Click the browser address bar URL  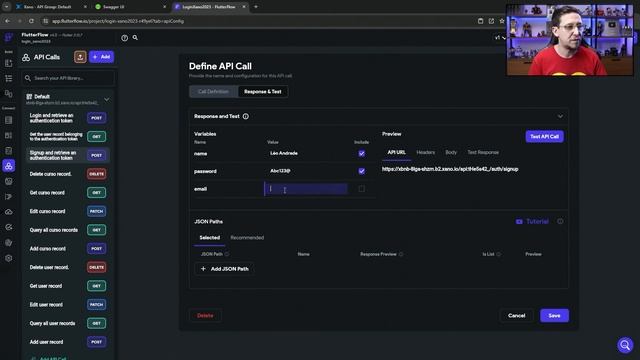(118, 21)
